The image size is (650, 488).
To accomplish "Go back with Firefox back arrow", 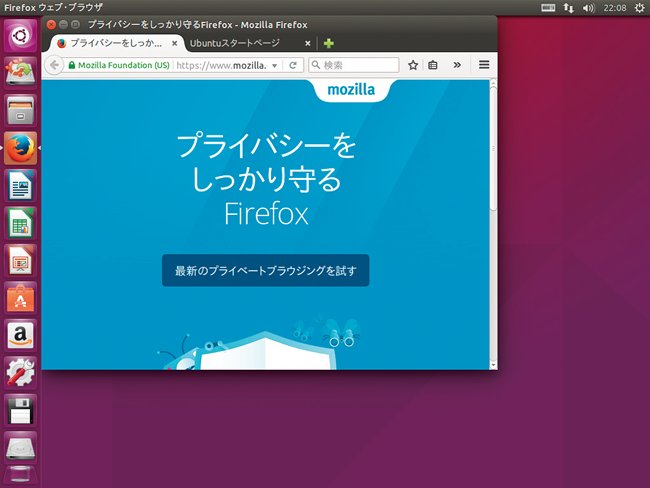I will (x=54, y=65).
